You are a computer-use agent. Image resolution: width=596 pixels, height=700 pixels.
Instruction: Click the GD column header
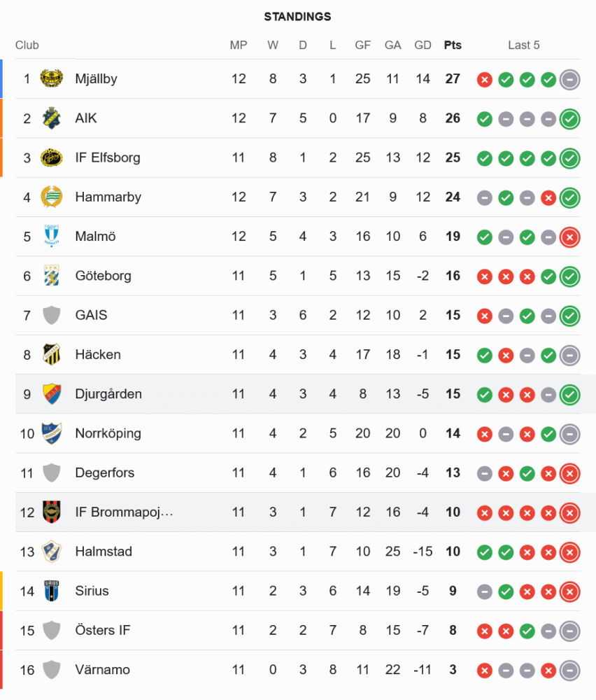[x=423, y=45]
